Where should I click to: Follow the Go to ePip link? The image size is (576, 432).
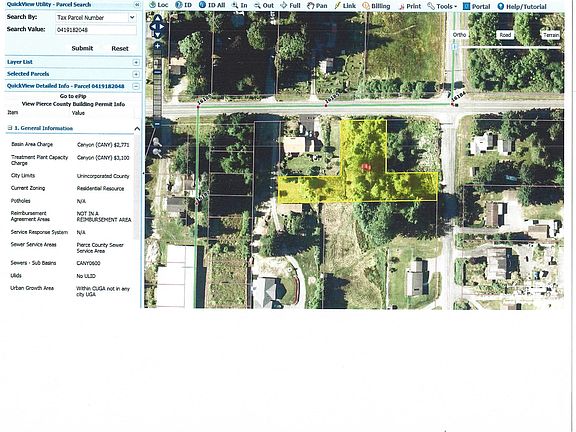coord(73,96)
